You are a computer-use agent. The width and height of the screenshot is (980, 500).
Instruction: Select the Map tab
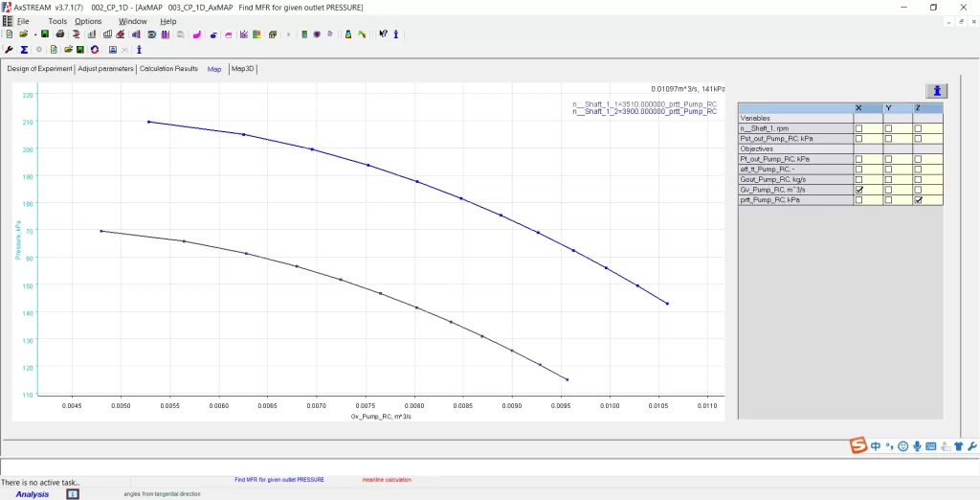click(214, 69)
